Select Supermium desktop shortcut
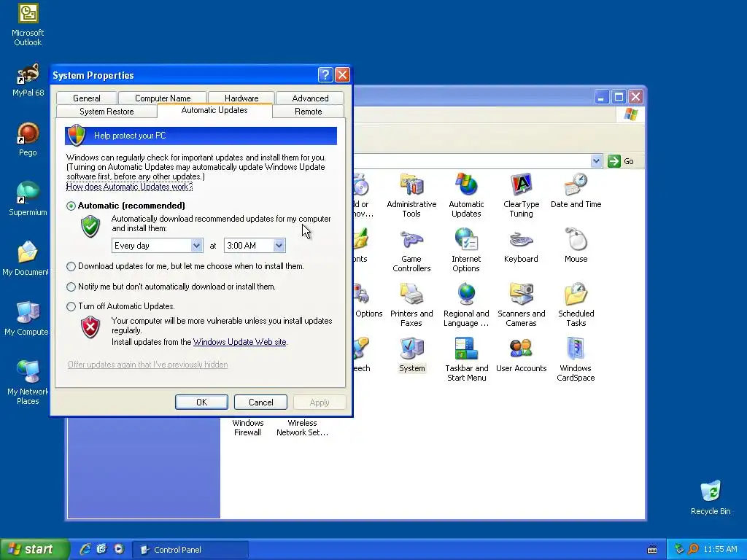This screenshot has width=747, height=560. (x=28, y=198)
